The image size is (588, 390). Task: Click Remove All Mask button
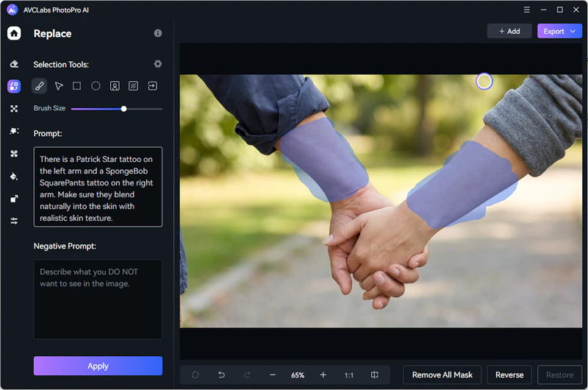(442, 375)
